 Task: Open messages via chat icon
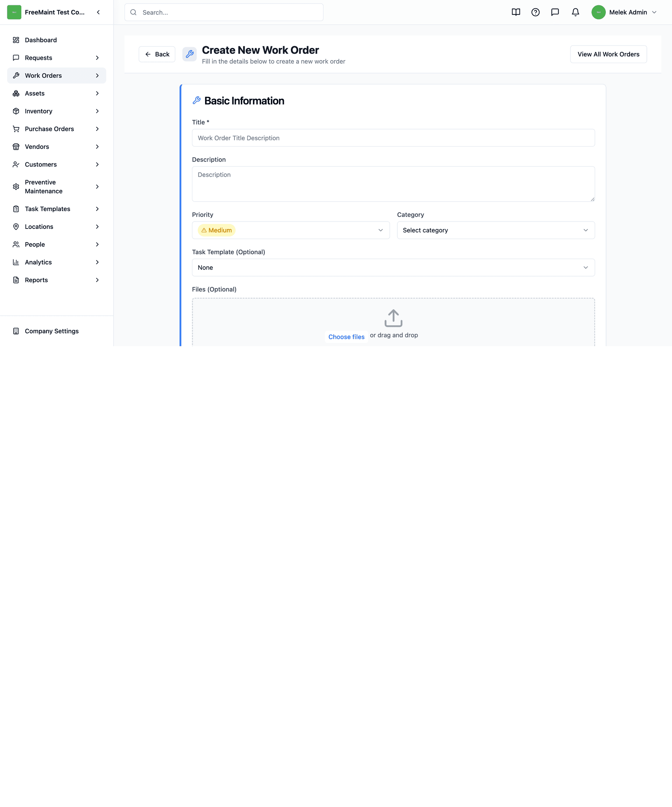point(555,12)
